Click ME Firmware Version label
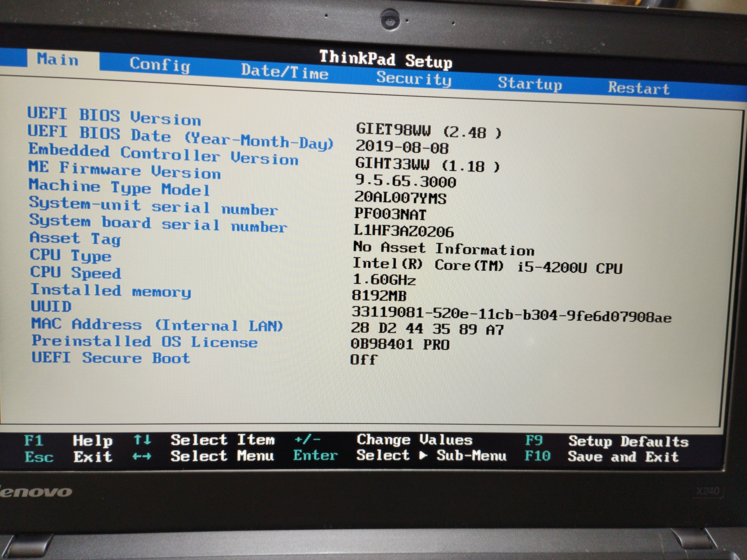This screenshot has width=747, height=560. click(x=124, y=170)
